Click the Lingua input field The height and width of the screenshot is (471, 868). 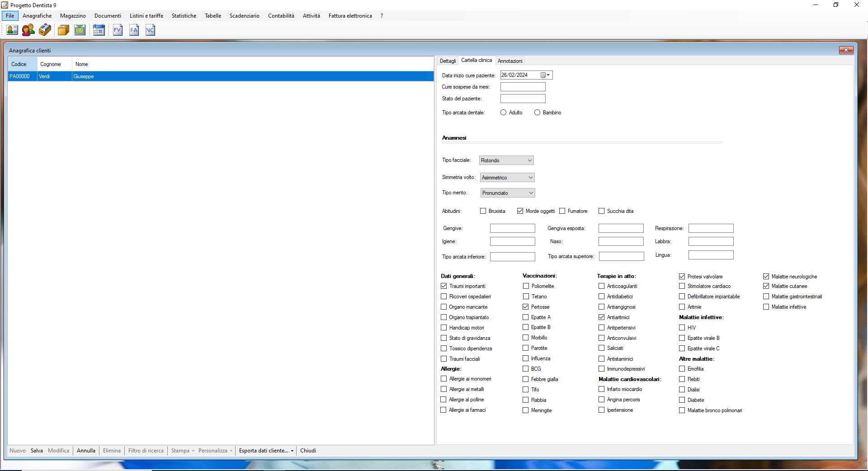pyautogui.click(x=711, y=255)
